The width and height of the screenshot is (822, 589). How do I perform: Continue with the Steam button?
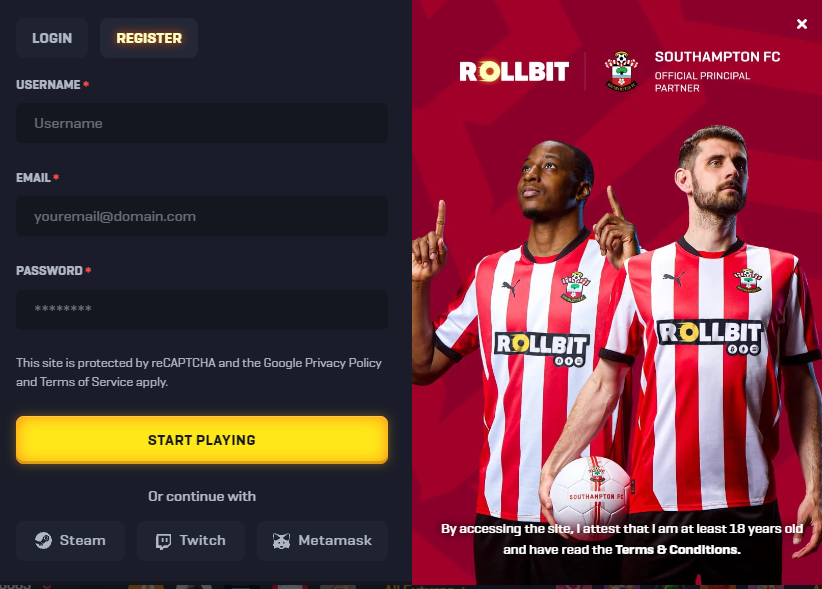pos(70,541)
